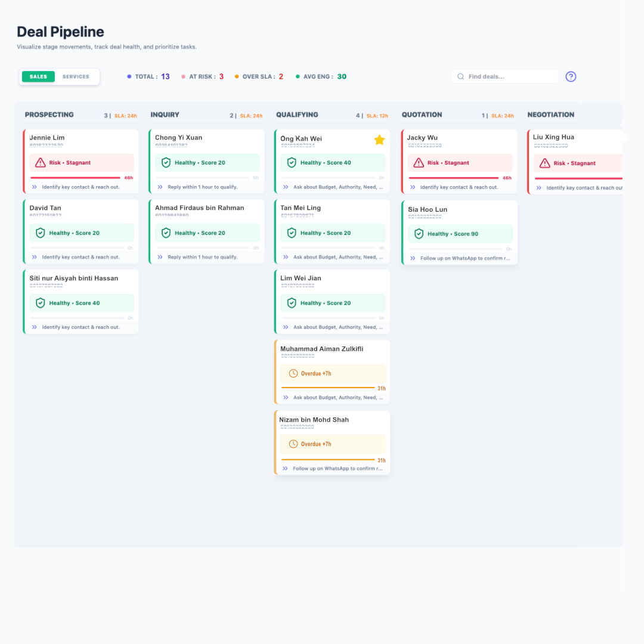Click the shield icon on Sia Hoo Lun's Score 90 badge
Image resolution: width=644 pixels, height=644 pixels.
(418, 234)
